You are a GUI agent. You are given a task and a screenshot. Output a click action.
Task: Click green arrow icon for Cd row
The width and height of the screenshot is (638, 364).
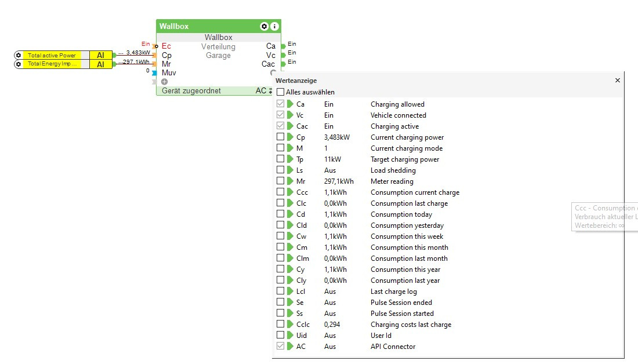[290, 214]
